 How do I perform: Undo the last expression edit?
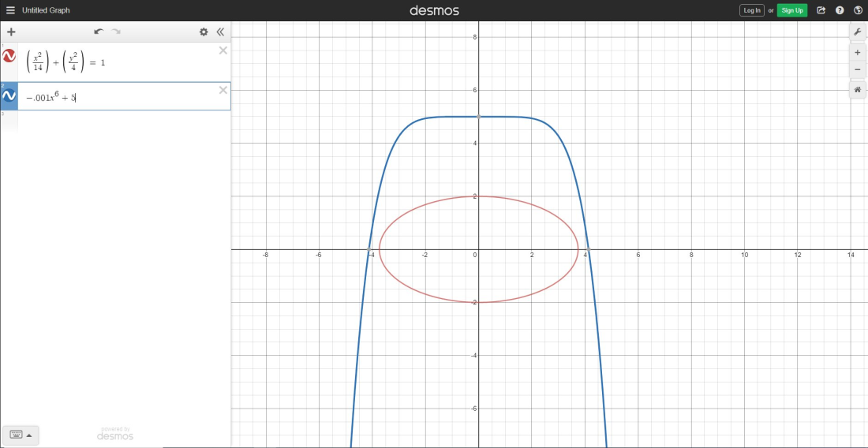click(99, 32)
